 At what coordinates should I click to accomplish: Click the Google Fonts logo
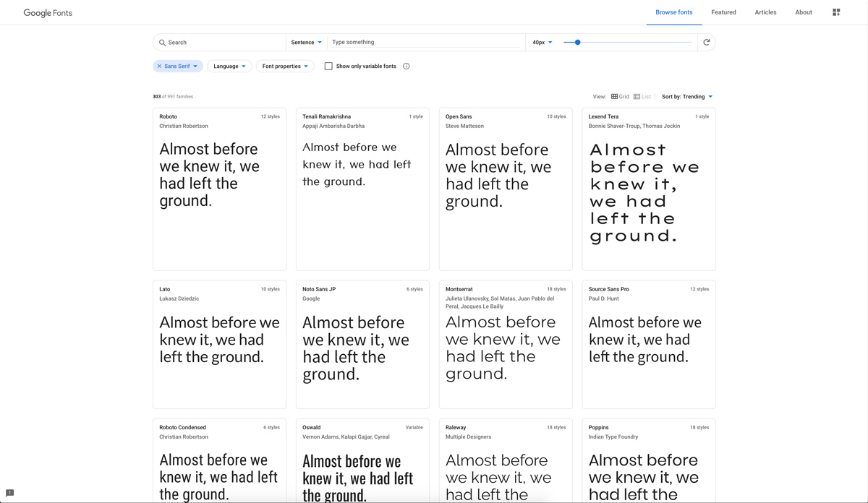tap(47, 12)
